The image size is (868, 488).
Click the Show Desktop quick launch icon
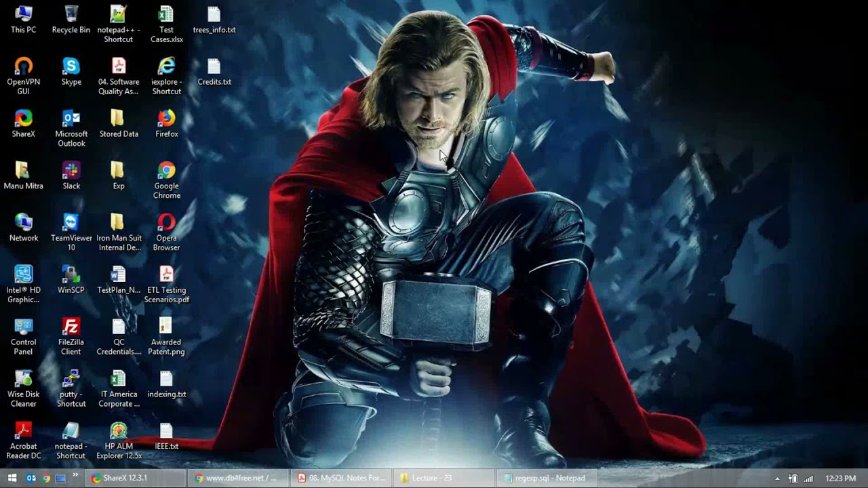tap(60, 478)
